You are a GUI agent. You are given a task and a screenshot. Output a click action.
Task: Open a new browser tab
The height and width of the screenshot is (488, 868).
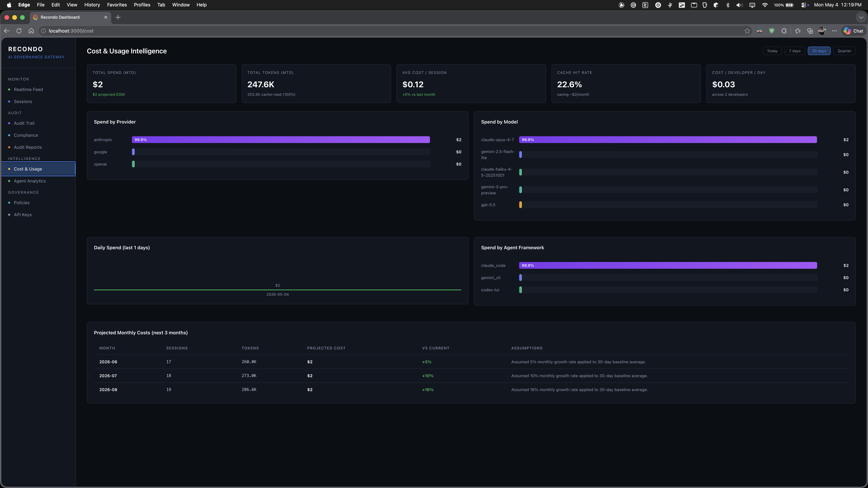(118, 17)
